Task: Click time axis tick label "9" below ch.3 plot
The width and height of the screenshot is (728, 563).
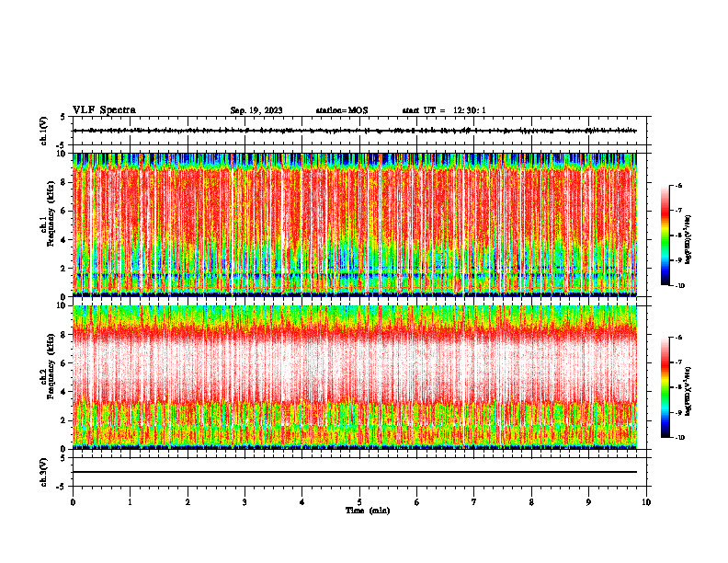Action: pos(588,502)
